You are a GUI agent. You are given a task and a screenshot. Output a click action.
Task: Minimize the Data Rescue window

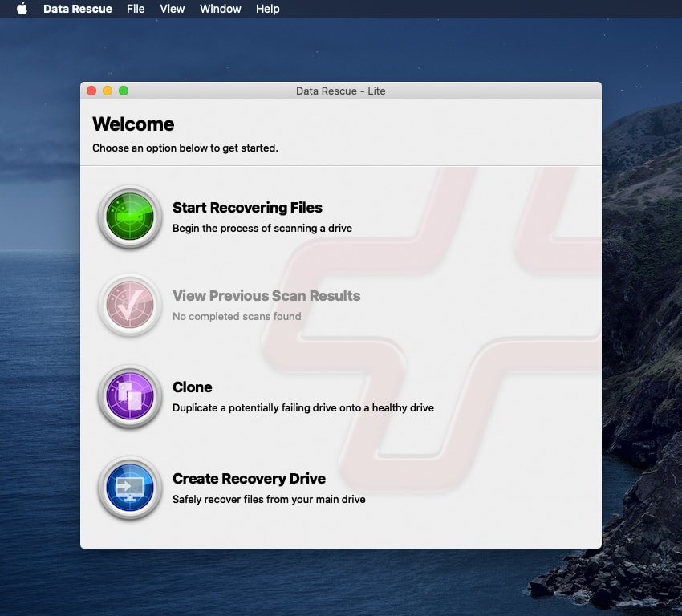pos(108,91)
